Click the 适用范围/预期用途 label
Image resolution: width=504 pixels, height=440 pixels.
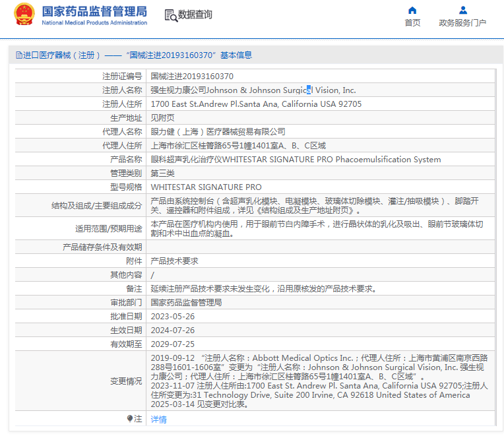pyautogui.click(x=109, y=228)
